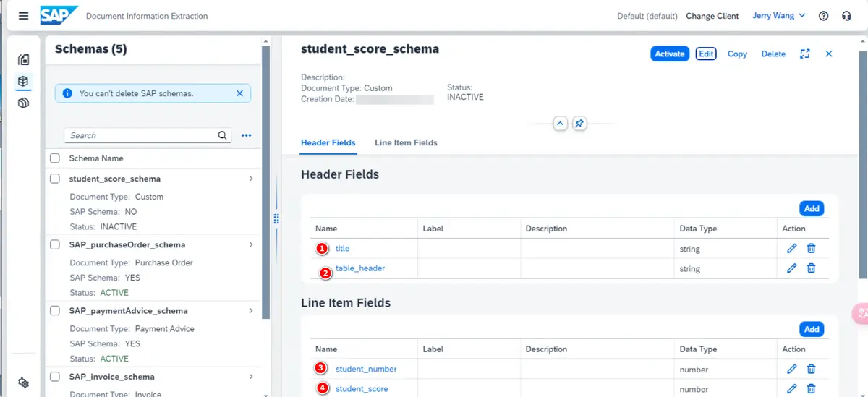
Task: Open the student_number field link
Action: tap(366, 369)
